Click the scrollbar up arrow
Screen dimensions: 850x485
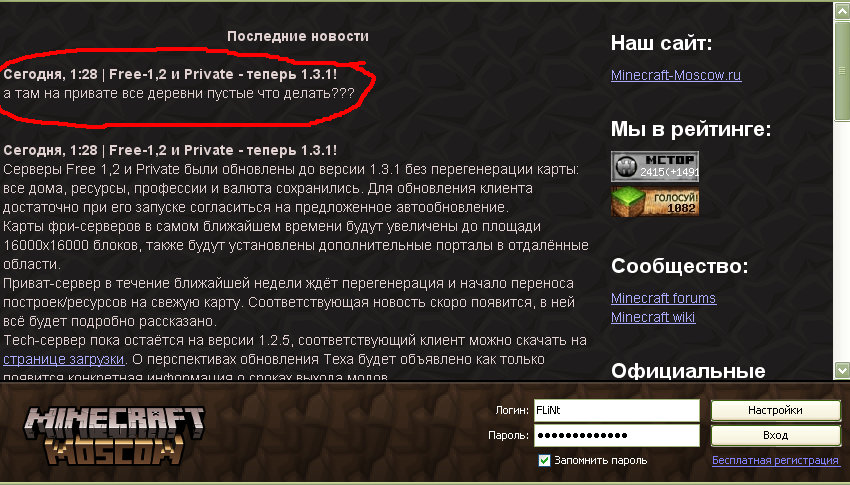click(842, 11)
